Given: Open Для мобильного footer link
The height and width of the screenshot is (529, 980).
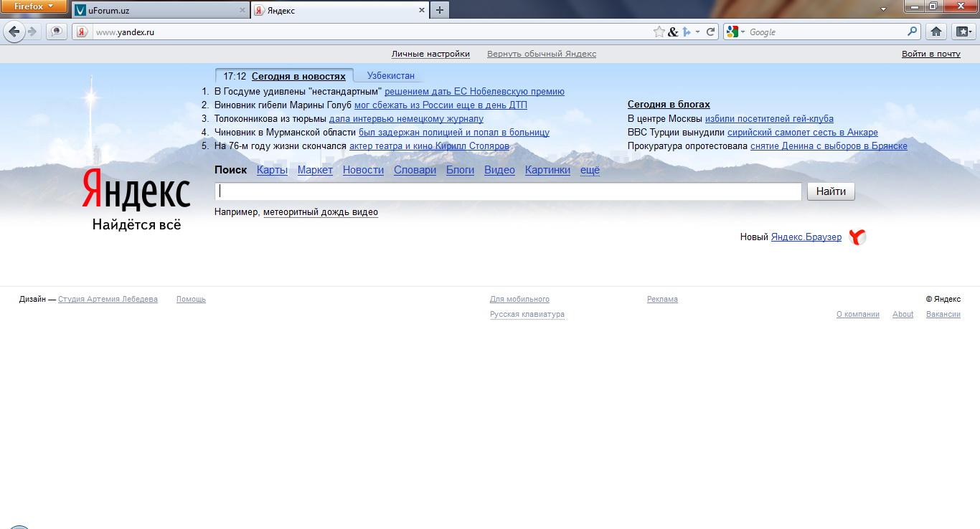Looking at the screenshot, I should (519, 300).
